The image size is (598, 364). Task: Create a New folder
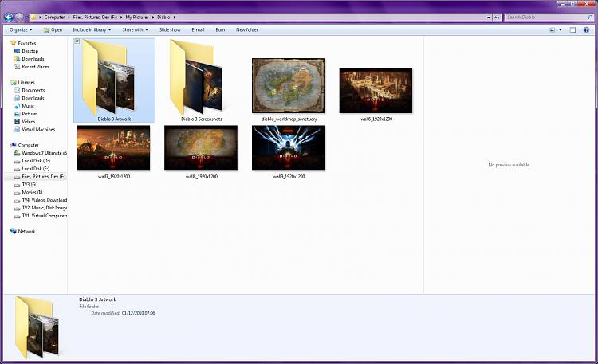click(x=246, y=29)
